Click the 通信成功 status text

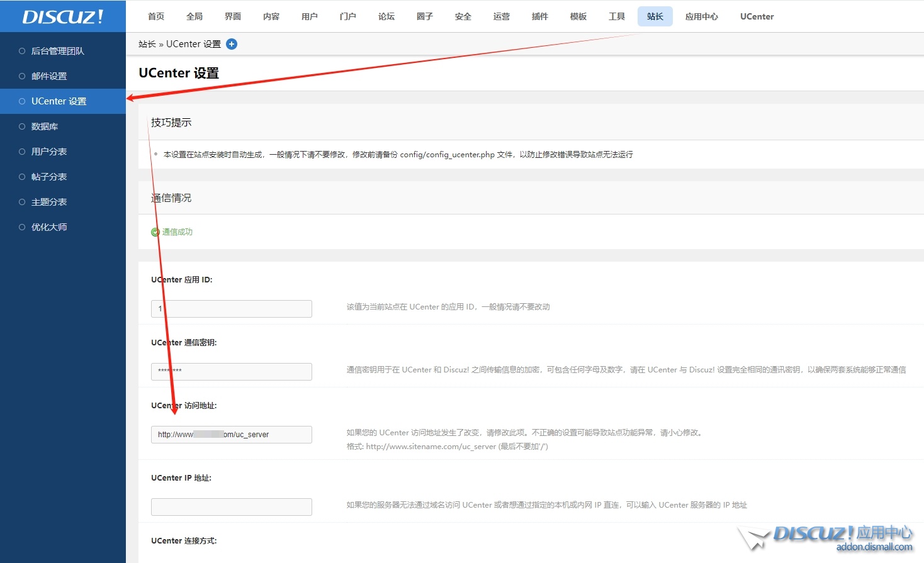click(177, 232)
